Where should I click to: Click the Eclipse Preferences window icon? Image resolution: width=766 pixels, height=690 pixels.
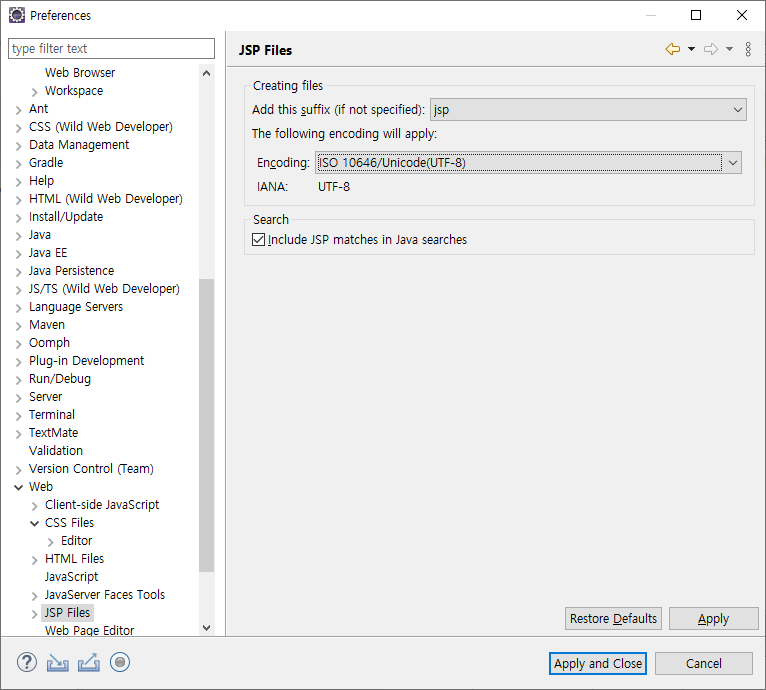[x=17, y=15]
